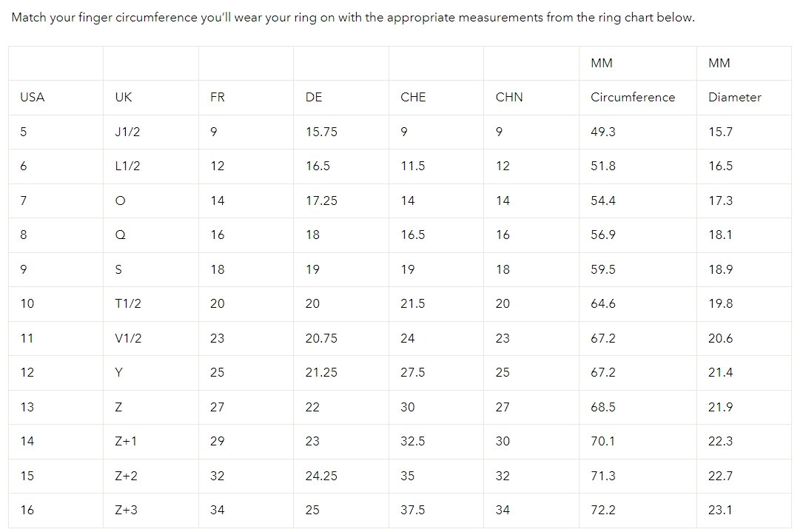
Task: Click the DE size 17.25 cell
Action: (x=321, y=201)
